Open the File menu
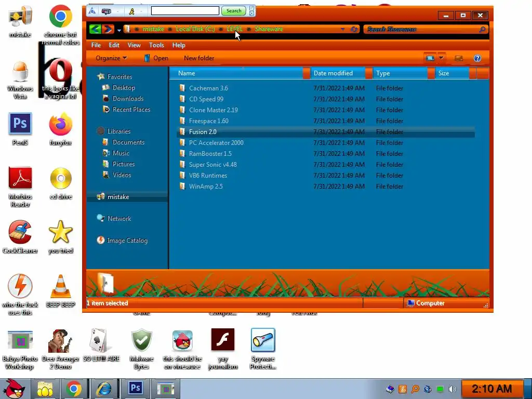The height and width of the screenshot is (399, 532). tap(96, 45)
